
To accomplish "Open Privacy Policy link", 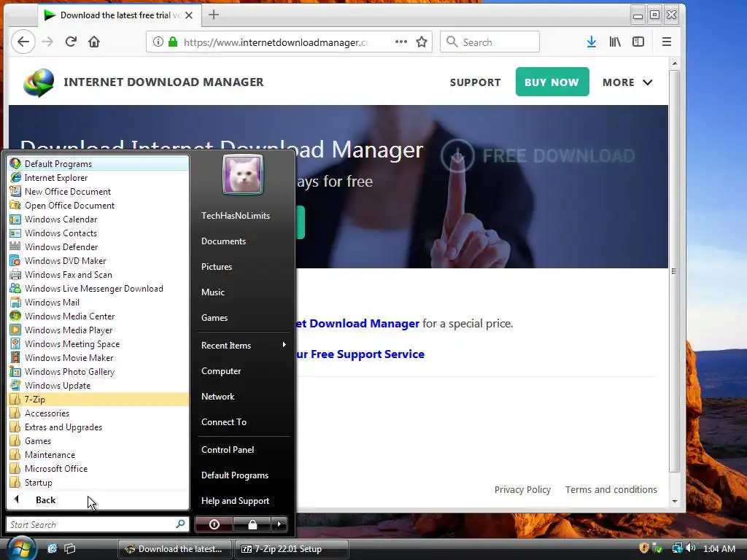I will tap(522, 489).
